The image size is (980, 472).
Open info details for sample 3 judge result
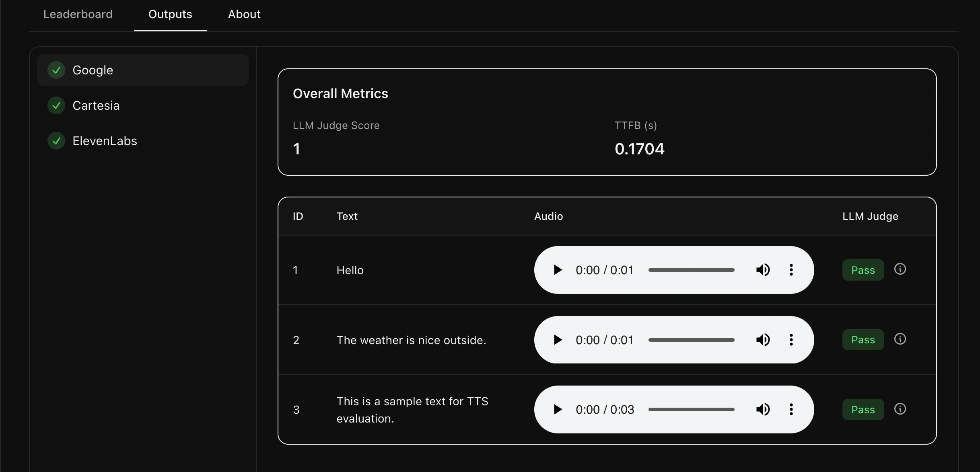point(900,408)
